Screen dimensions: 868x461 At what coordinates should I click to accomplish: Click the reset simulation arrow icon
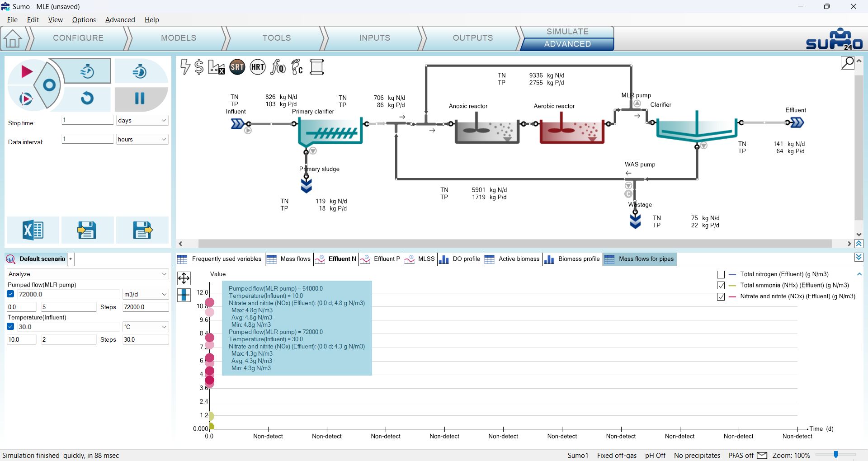tap(87, 98)
